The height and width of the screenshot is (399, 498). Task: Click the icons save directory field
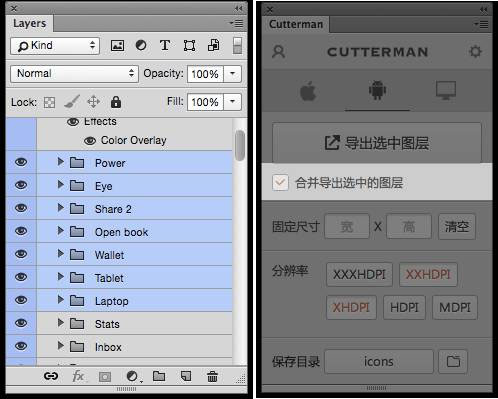tap(379, 361)
